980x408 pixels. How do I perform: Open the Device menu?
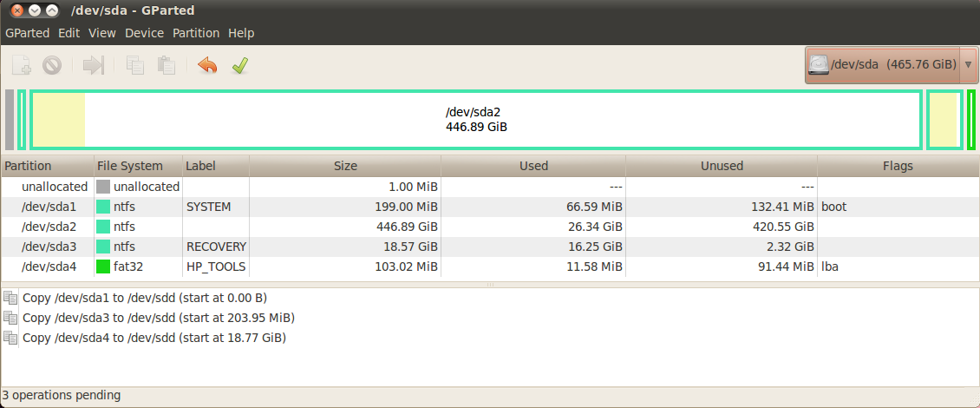point(144,33)
